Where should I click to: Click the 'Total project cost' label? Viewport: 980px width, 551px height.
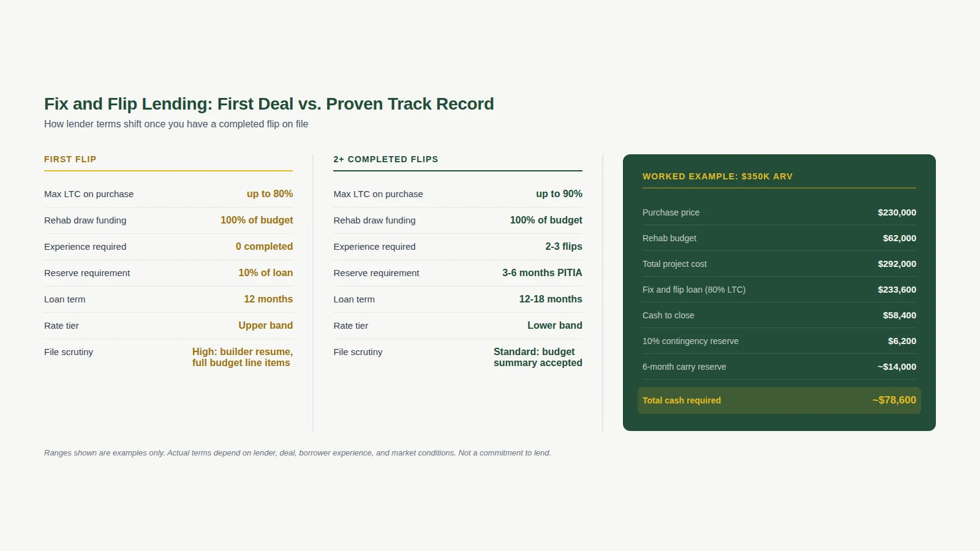pyautogui.click(x=674, y=264)
